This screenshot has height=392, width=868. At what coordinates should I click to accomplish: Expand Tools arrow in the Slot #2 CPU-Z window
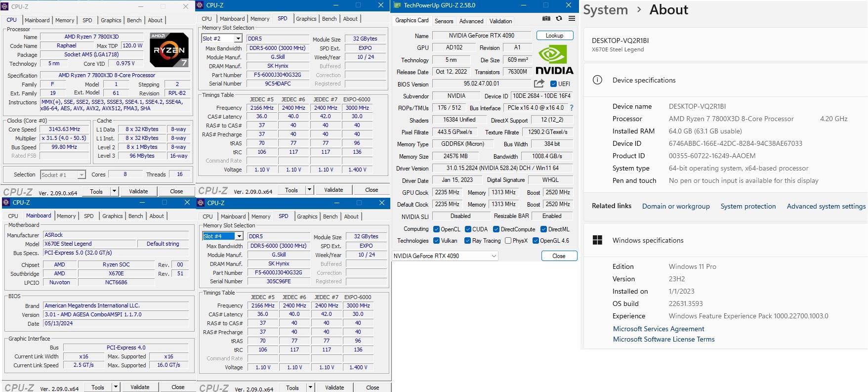pos(309,190)
